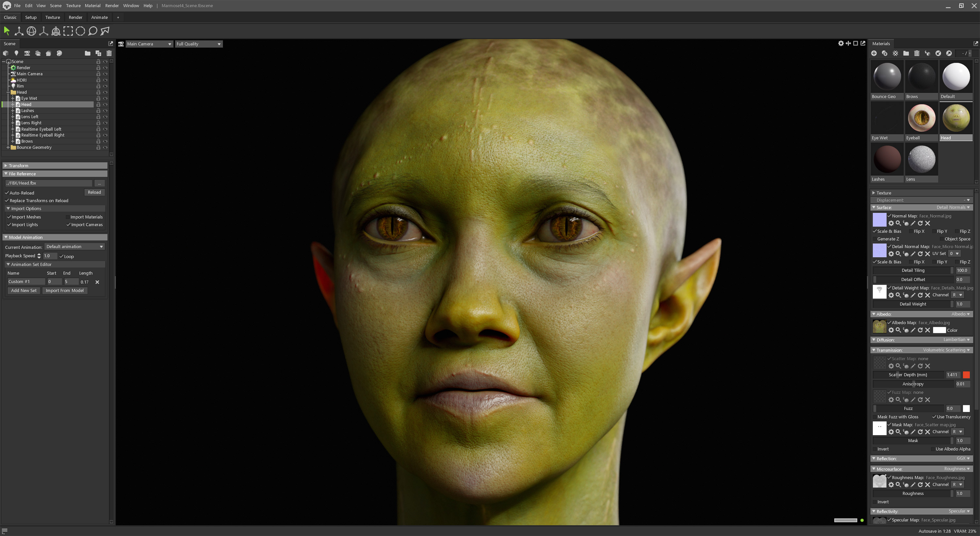
Task: Toggle the Auto-Reload checkbox
Action: tap(7, 193)
